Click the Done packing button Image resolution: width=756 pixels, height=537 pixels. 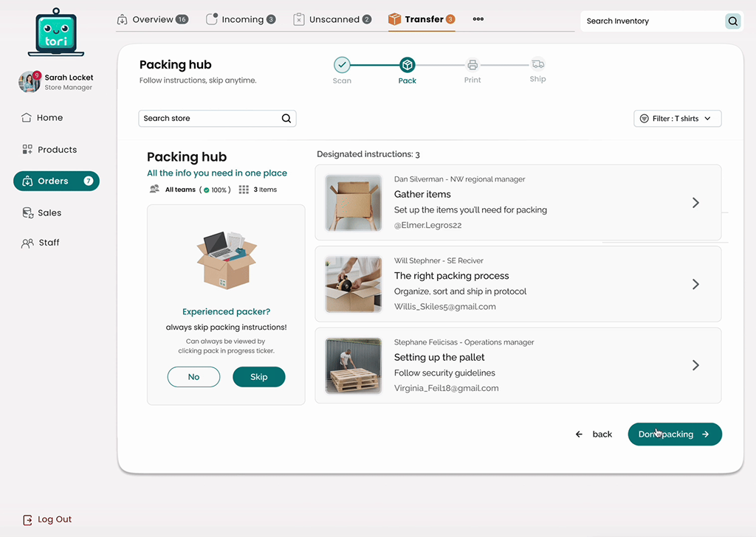tap(674, 434)
